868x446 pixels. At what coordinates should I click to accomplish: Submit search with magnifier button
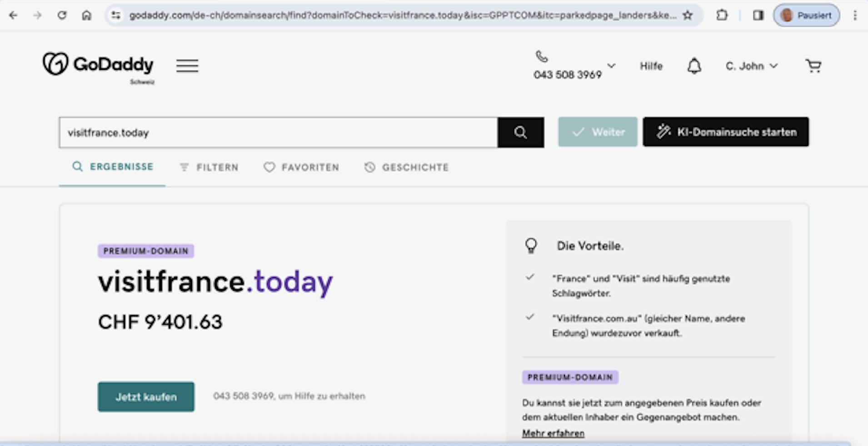[x=521, y=133]
